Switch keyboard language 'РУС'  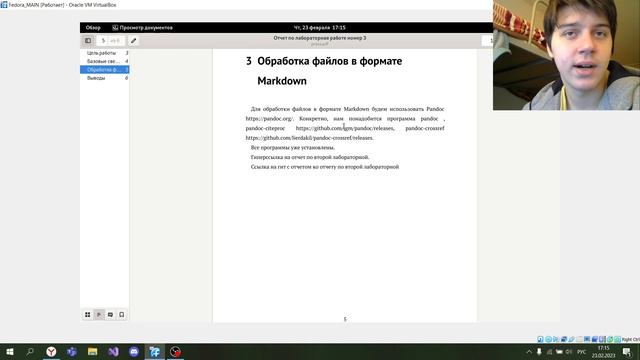point(582,351)
